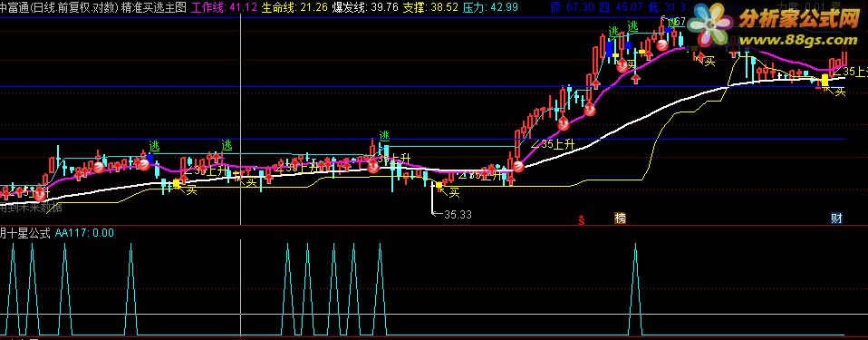Open the 财 financial marker icon
The image size is (868, 340).
[x=836, y=219]
